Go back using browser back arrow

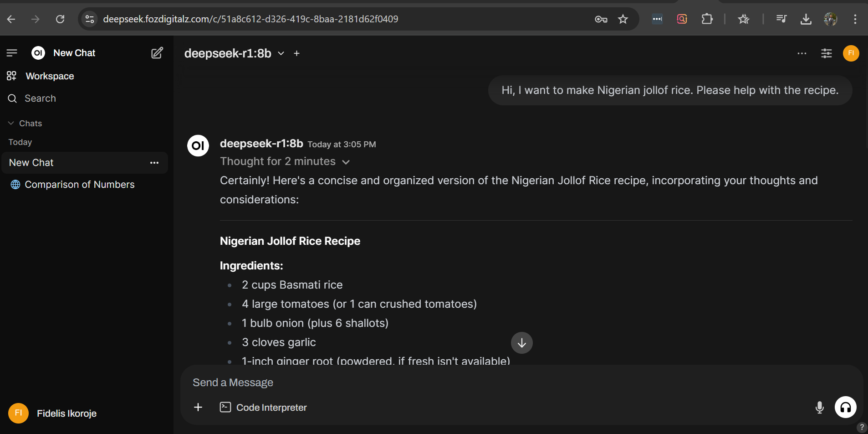11,19
